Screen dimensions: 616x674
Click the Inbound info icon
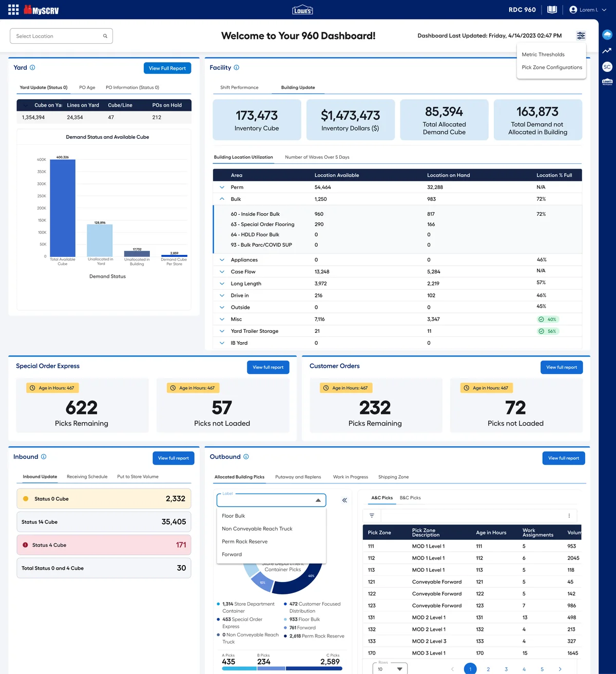[x=44, y=457]
